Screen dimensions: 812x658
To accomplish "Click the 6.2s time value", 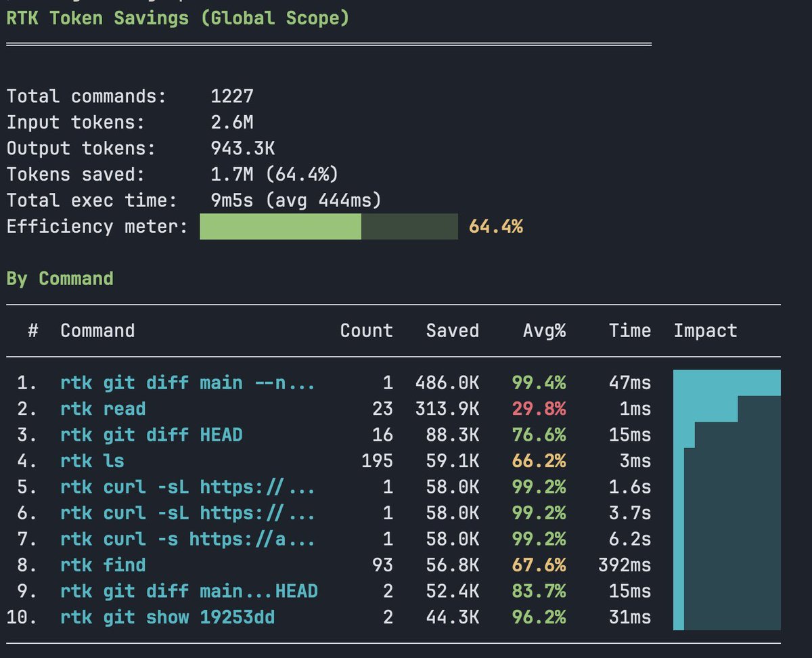I will (630, 539).
